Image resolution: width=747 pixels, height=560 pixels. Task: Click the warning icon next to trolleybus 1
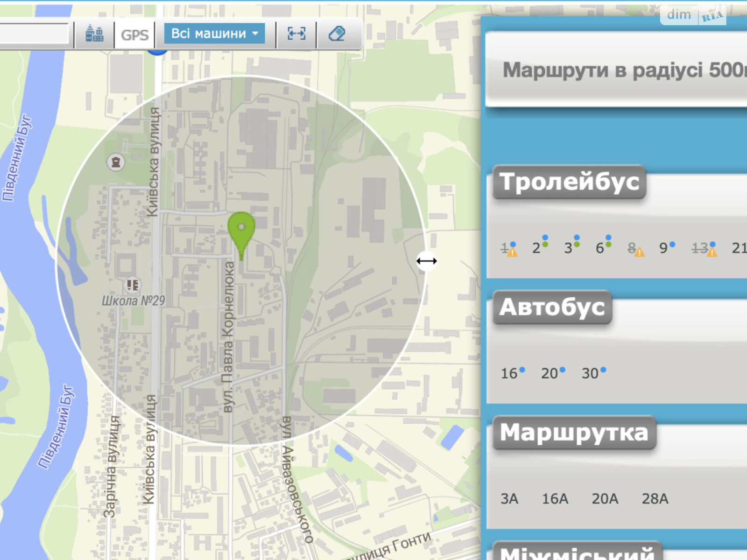point(513,253)
